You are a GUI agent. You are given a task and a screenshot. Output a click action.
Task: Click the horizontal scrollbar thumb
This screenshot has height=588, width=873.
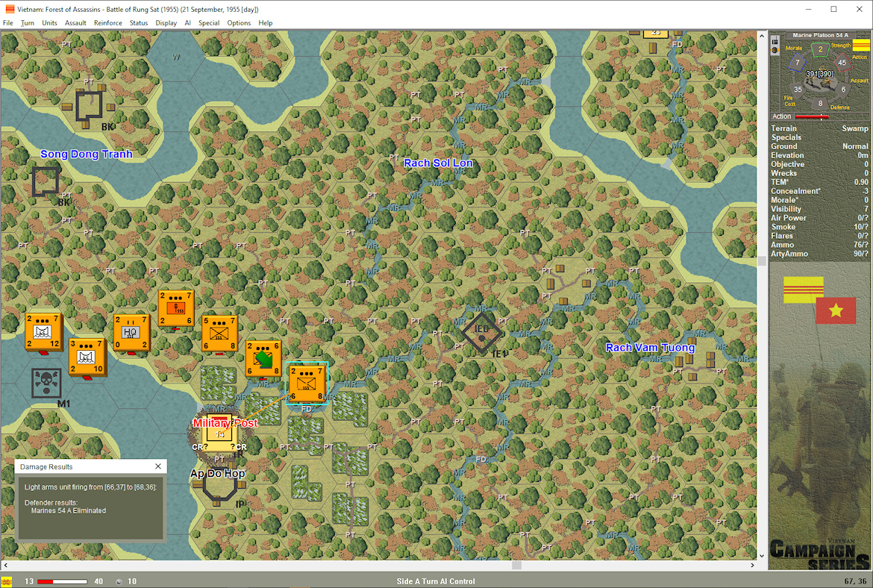coord(516,565)
